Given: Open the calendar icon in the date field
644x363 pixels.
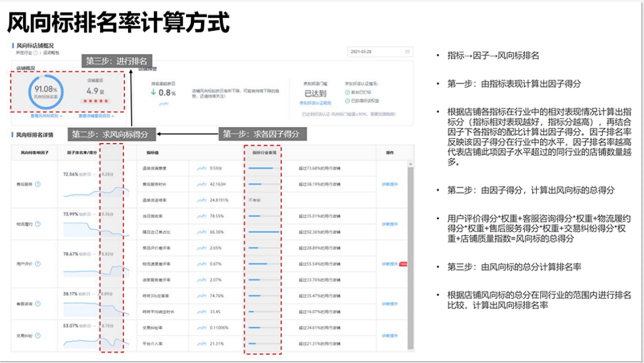Looking at the screenshot, I should pos(407,52).
